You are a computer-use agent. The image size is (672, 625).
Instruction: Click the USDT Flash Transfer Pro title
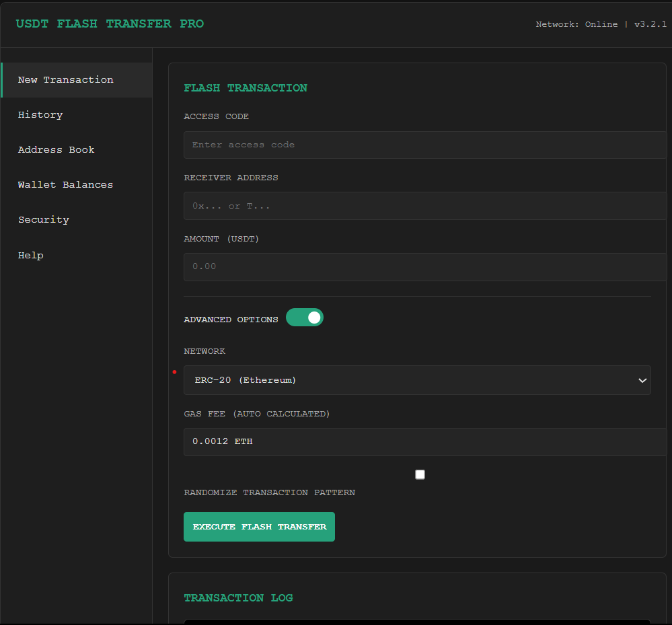click(110, 24)
